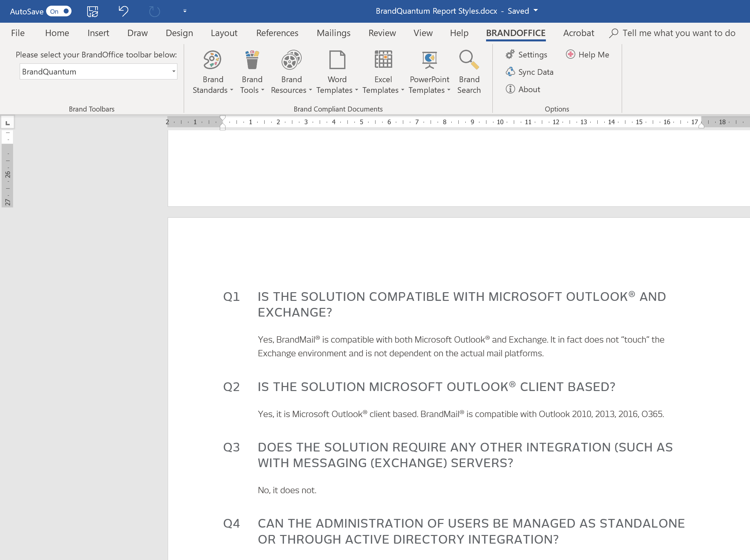Image resolution: width=750 pixels, height=560 pixels.
Task: Open Brand Resources film reel icon
Action: pos(291,60)
